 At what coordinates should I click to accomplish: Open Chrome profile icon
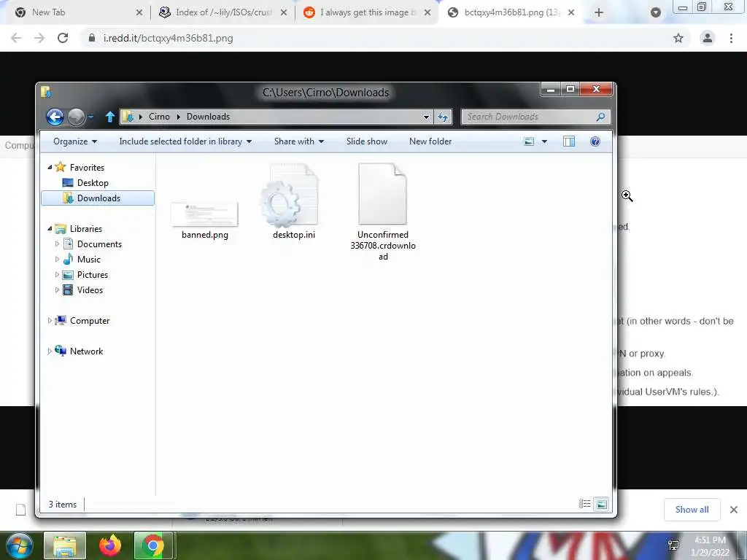coord(708,38)
